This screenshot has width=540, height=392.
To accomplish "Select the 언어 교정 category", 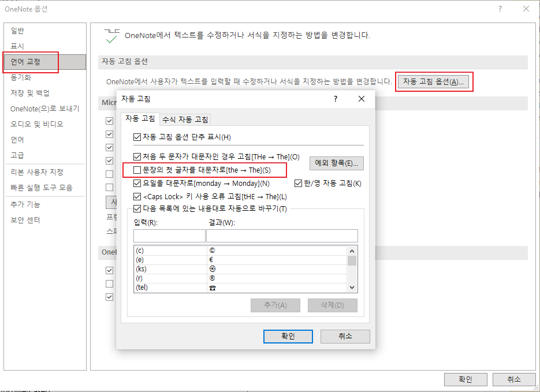I will tap(45, 62).
